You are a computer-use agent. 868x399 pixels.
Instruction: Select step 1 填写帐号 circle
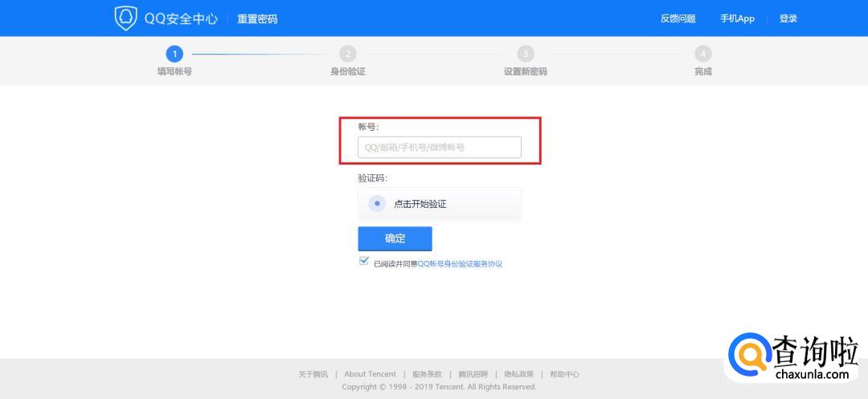(174, 54)
